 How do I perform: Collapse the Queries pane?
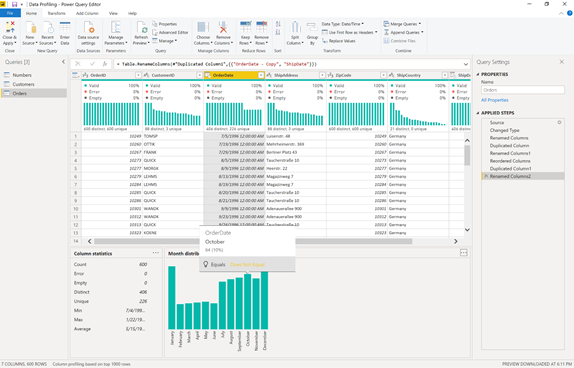(63, 62)
